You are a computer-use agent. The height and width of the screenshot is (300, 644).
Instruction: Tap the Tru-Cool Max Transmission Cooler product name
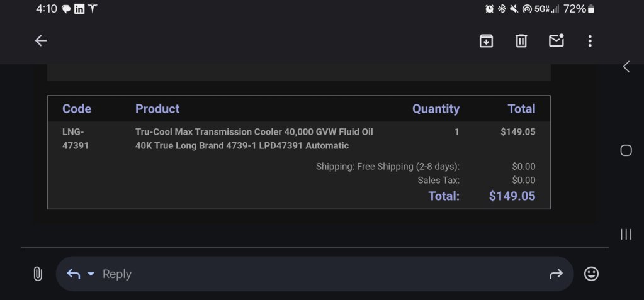click(254, 139)
